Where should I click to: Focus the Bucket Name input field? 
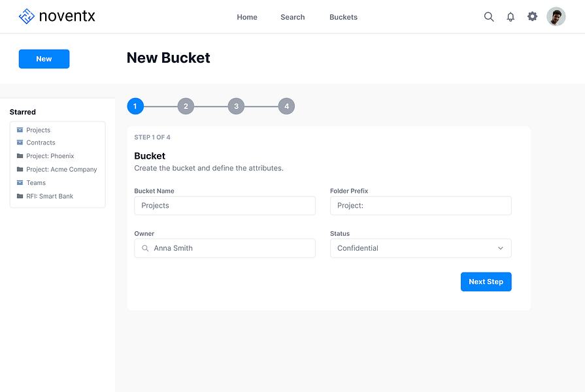tap(225, 206)
